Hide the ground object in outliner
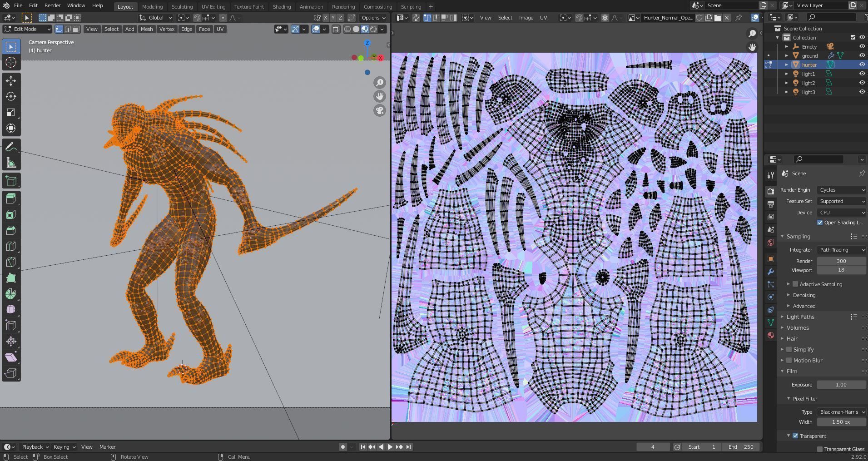868x461 pixels. click(x=862, y=56)
